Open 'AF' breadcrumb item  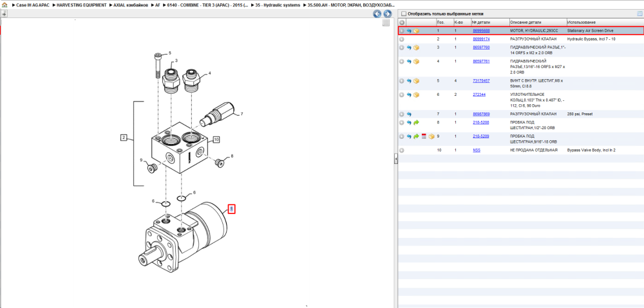pyautogui.click(x=158, y=5)
